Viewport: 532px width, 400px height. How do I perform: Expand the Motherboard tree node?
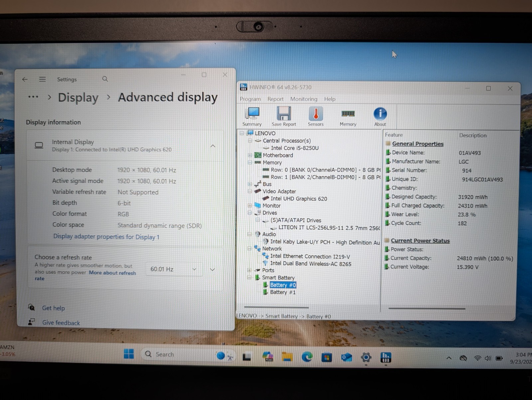[250, 155]
